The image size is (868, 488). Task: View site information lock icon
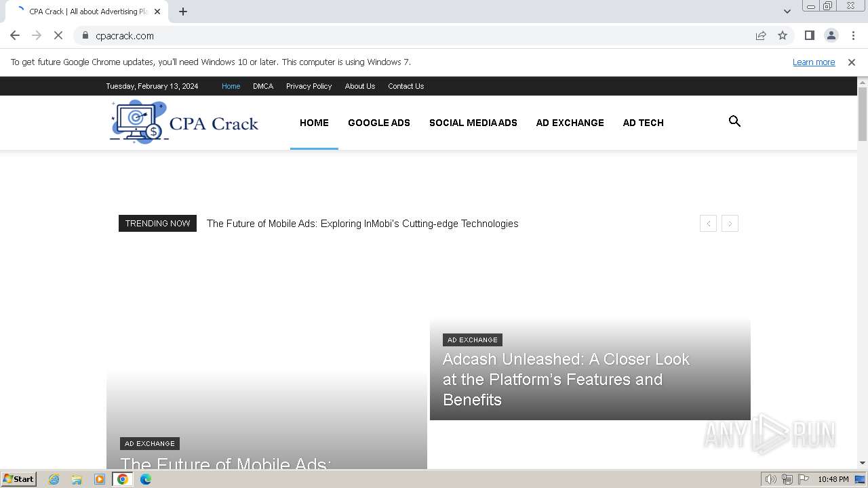[85, 35]
